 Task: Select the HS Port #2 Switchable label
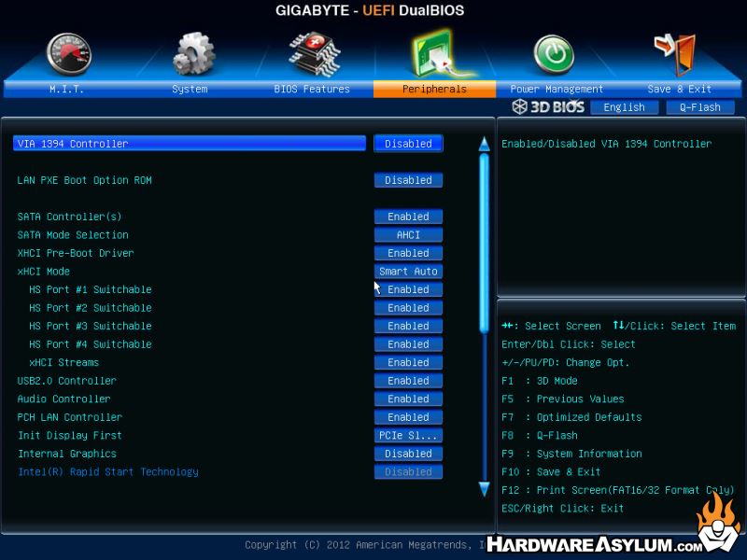(x=91, y=308)
